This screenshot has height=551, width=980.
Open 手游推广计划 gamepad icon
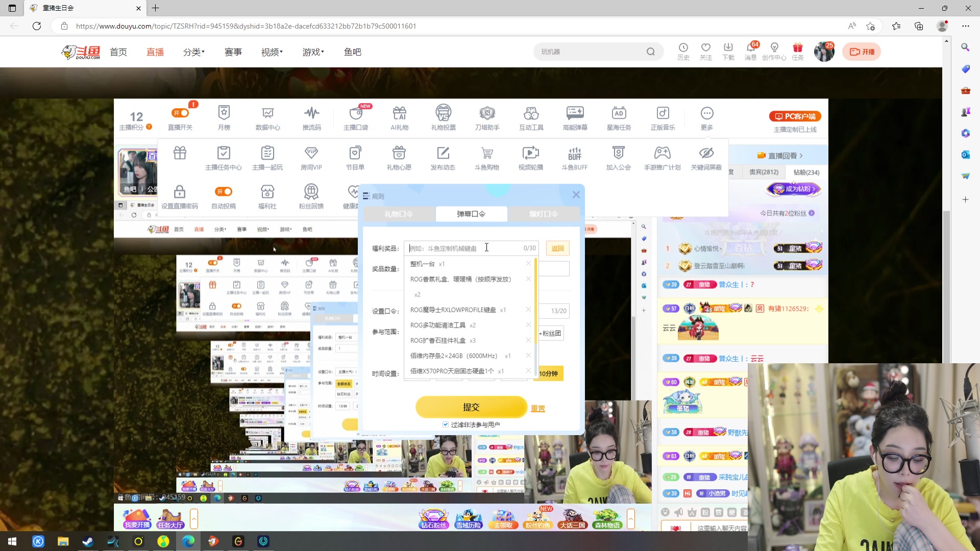pos(663,158)
